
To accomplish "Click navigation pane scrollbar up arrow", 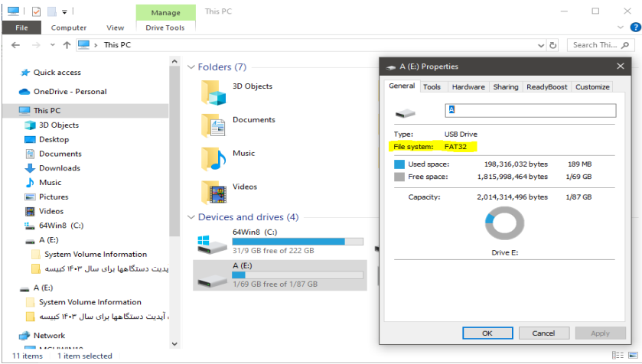I will tap(174, 62).
